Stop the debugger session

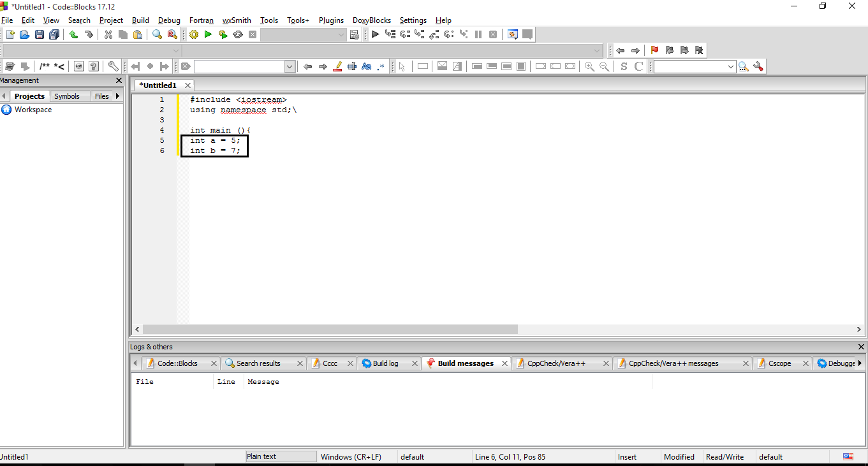coord(493,34)
